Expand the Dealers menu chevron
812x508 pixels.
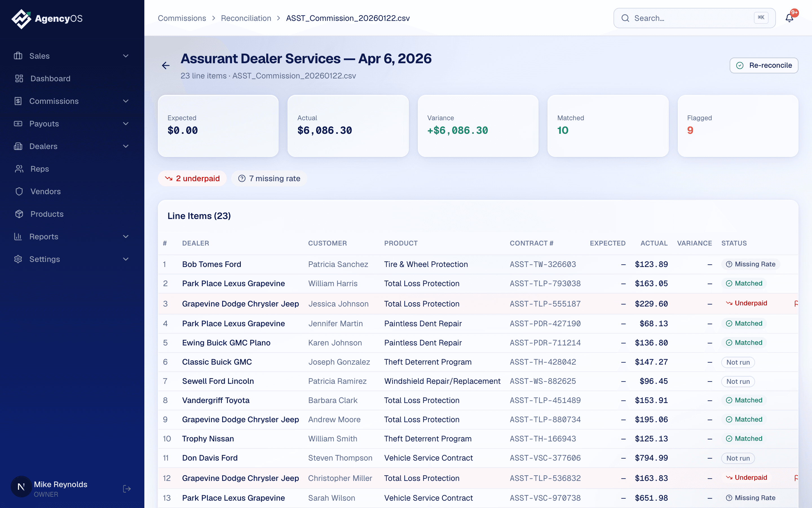[x=126, y=146]
